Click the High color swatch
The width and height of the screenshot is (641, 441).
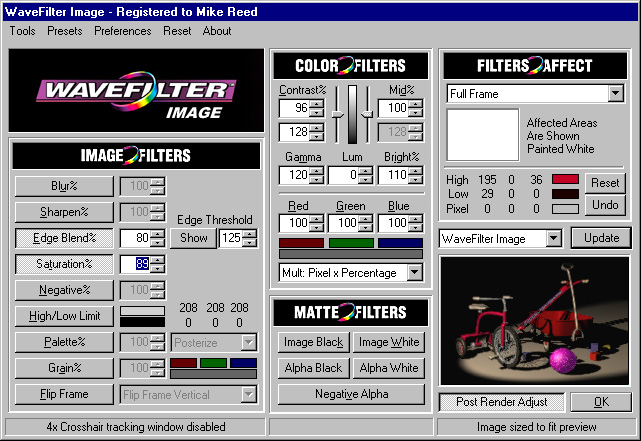pyautogui.click(x=565, y=179)
